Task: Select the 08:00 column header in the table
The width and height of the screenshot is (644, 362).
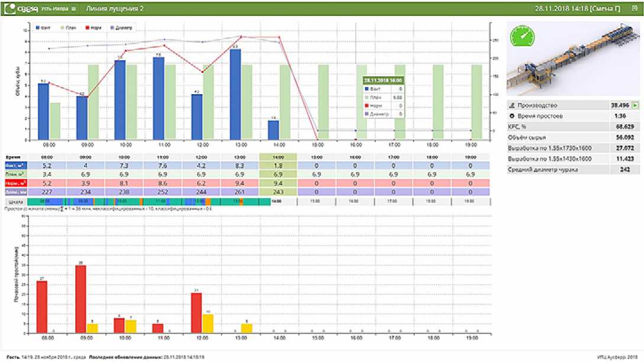Action: click(x=47, y=157)
